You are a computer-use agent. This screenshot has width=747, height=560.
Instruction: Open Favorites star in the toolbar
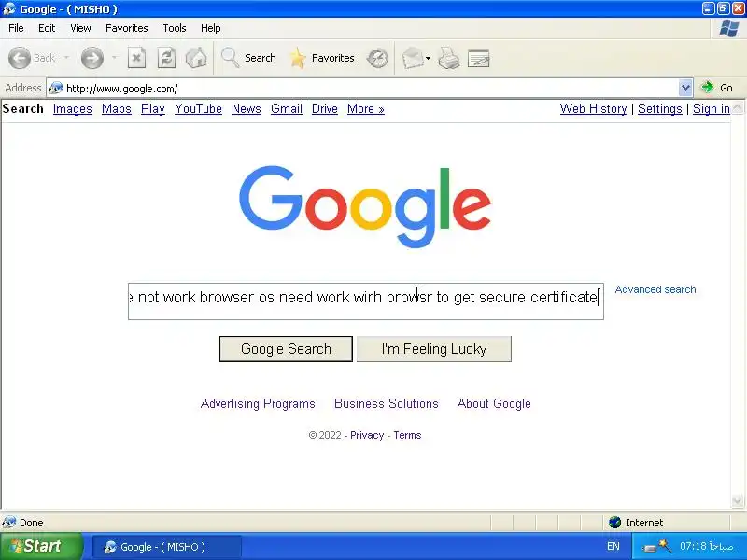pos(322,58)
